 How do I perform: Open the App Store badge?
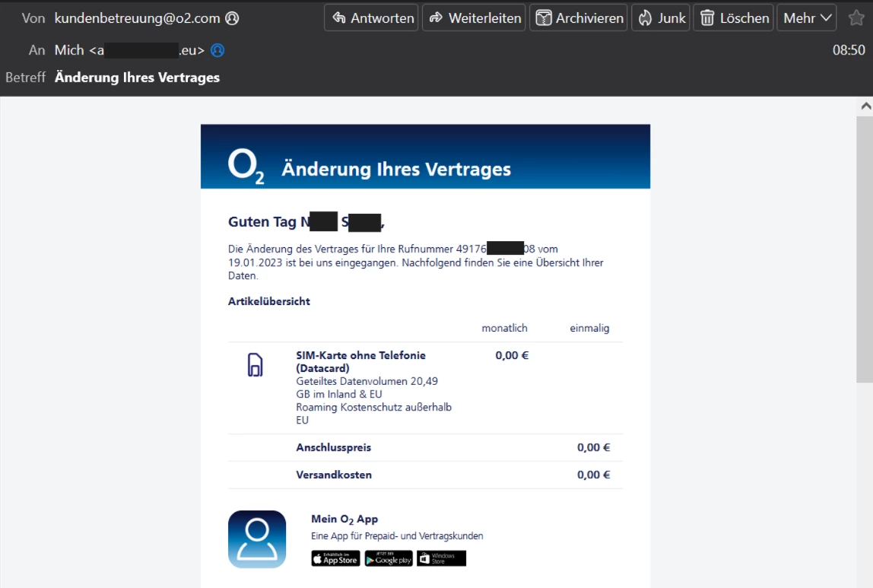[335, 558]
